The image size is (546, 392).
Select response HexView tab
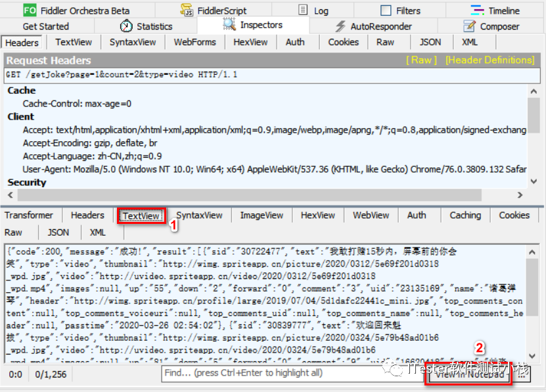(x=317, y=215)
